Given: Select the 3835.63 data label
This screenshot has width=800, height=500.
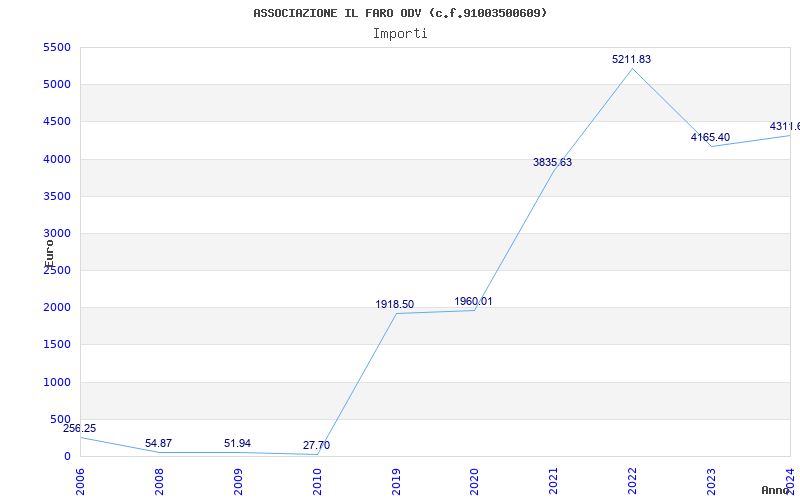Looking at the screenshot, I should click(x=553, y=162).
